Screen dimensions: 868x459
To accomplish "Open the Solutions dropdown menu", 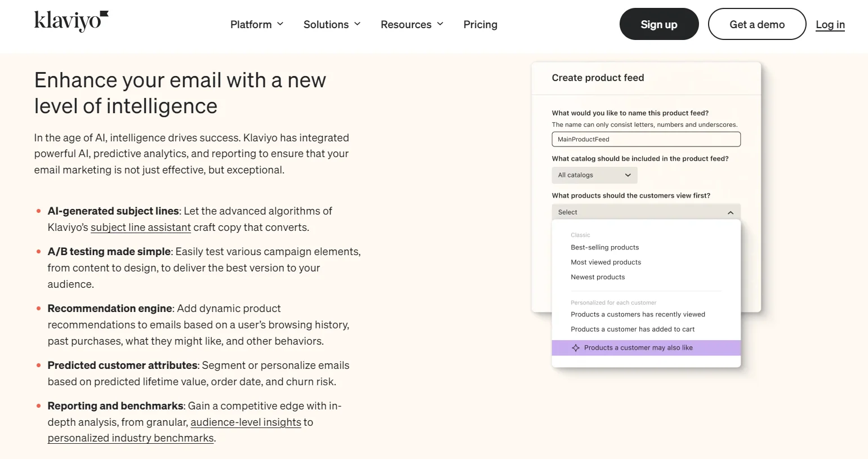I will [x=331, y=24].
